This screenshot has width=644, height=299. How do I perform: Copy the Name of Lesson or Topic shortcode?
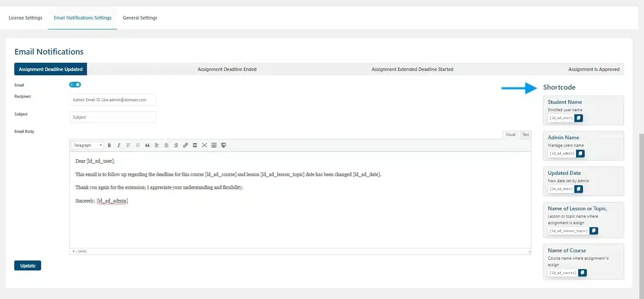pyautogui.click(x=593, y=231)
